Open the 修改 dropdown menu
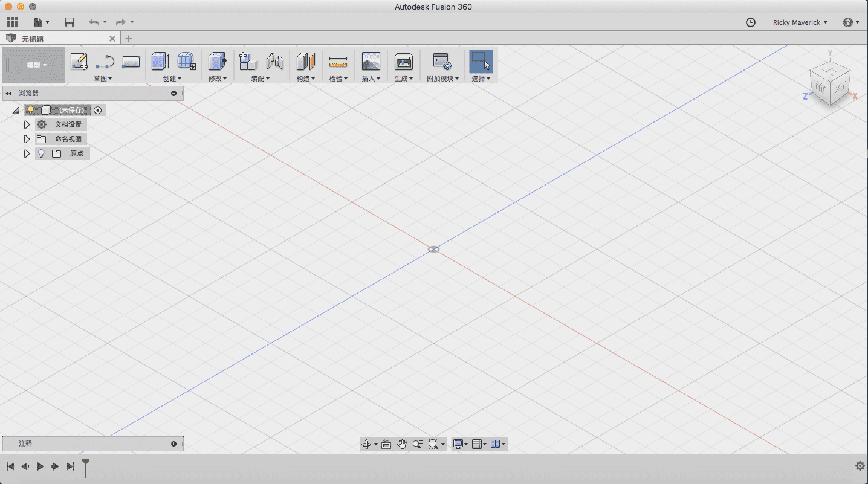This screenshot has height=484, width=868. (x=217, y=79)
